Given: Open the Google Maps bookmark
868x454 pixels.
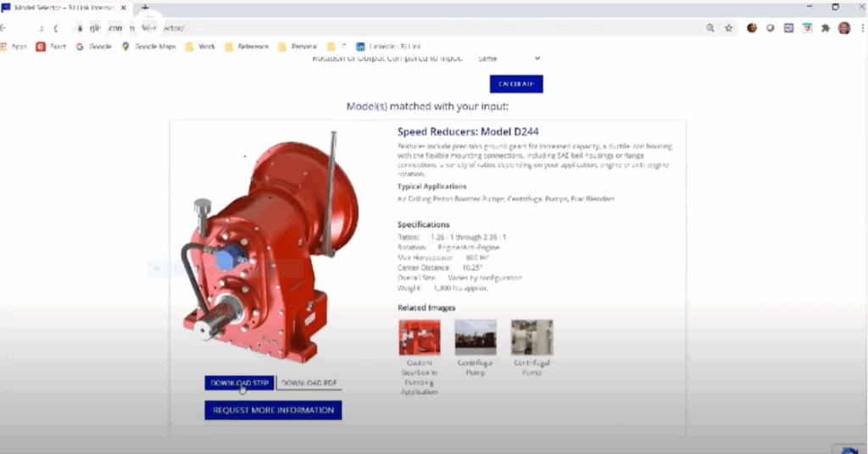Looking at the screenshot, I should [148, 47].
